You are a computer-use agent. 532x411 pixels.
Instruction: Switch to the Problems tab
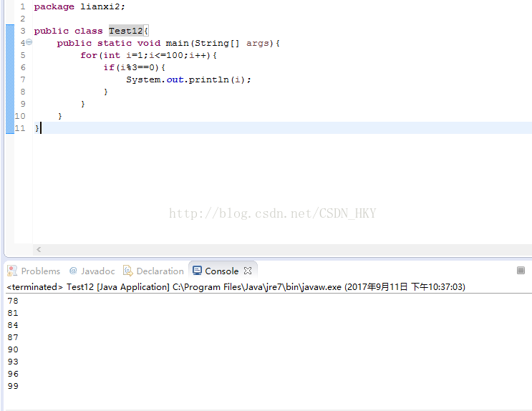(34, 271)
